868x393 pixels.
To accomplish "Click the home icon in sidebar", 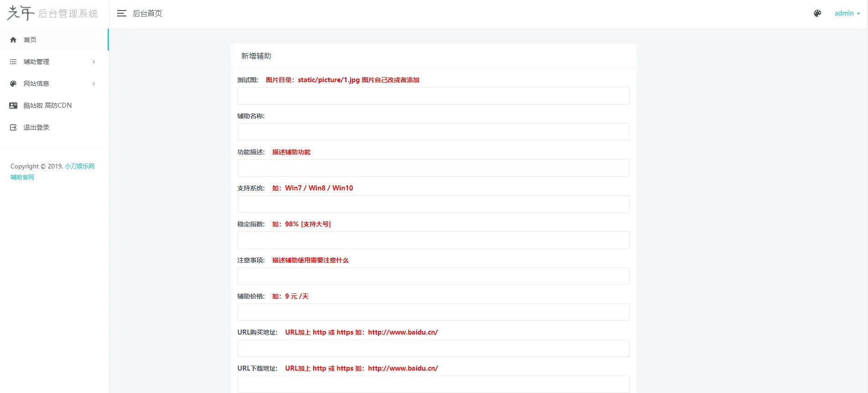I will [13, 40].
